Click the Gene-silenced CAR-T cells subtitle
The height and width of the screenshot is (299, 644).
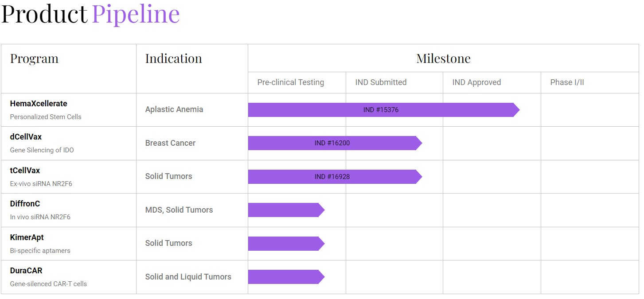pos(49,284)
